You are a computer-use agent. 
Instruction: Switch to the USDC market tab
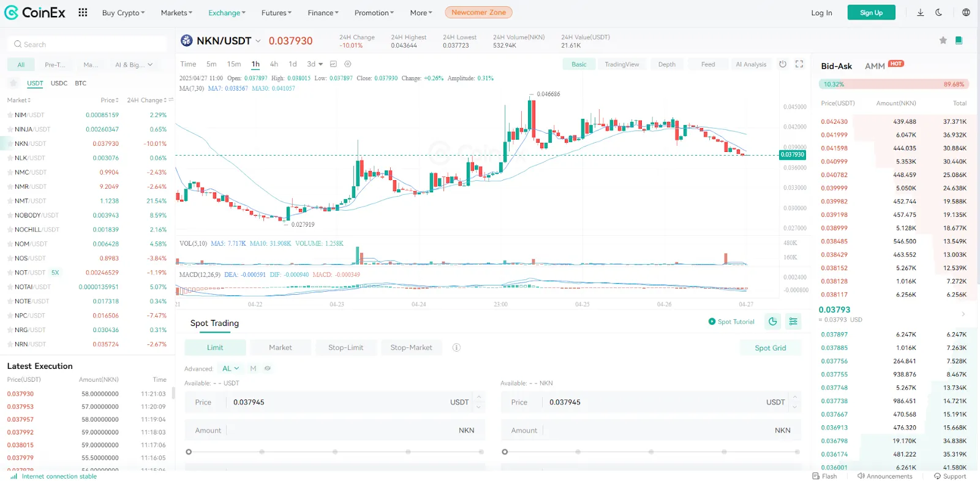click(x=59, y=83)
